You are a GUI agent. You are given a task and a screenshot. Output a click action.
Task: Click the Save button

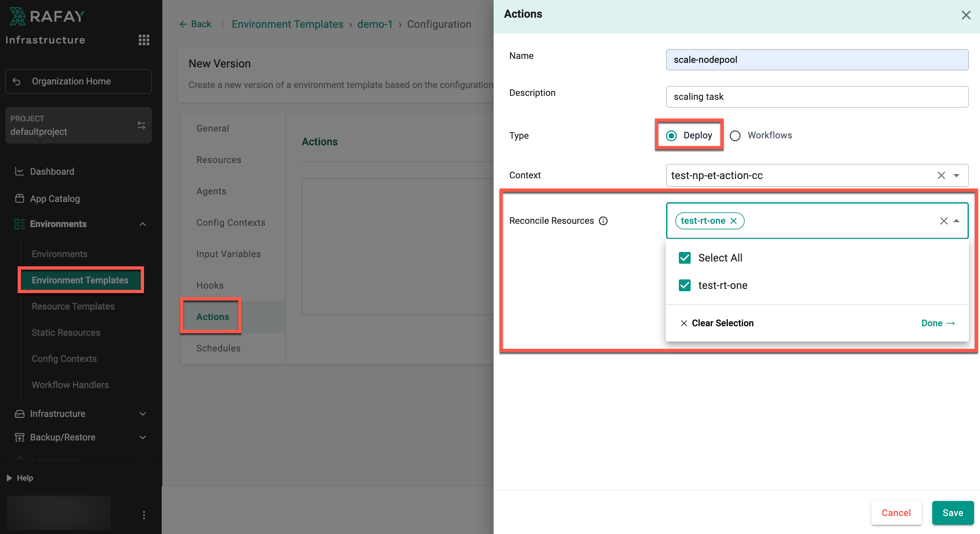click(953, 513)
